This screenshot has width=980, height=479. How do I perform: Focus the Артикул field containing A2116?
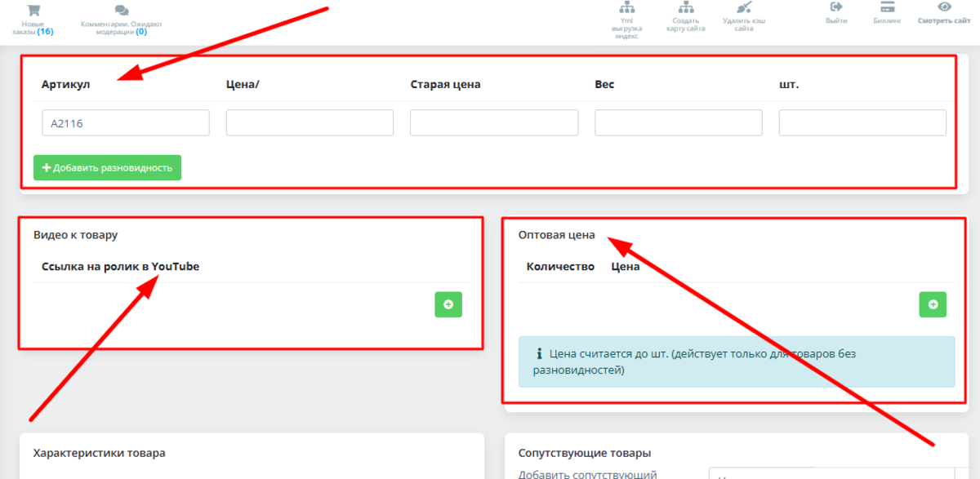click(x=126, y=123)
